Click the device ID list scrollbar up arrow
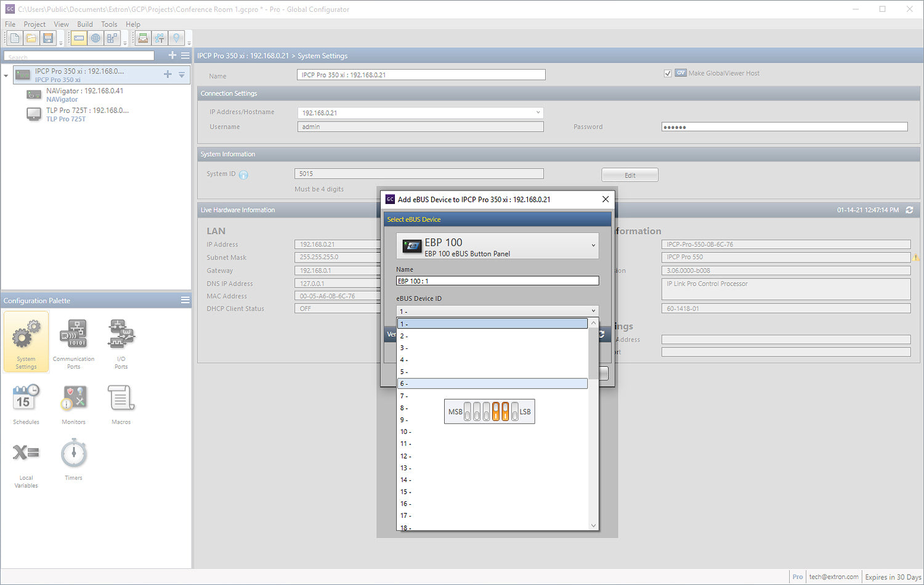Viewport: 924px width, 585px height. coord(593,323)
